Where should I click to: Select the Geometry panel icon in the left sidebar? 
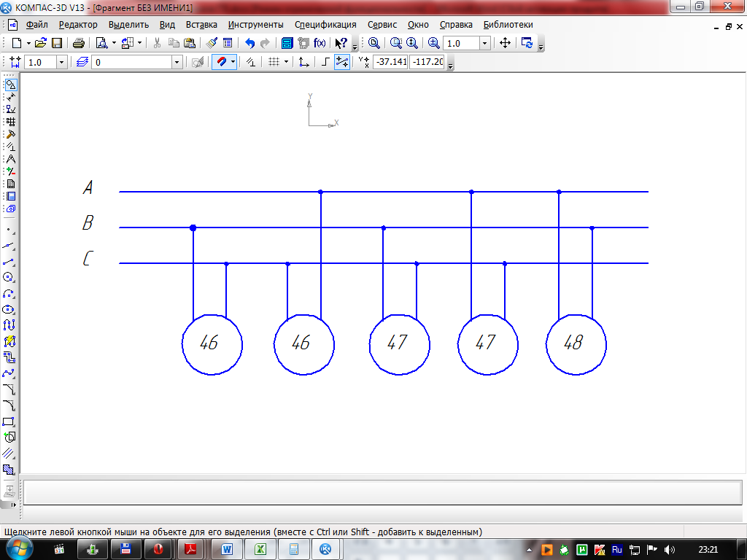[x=11, y=85]
